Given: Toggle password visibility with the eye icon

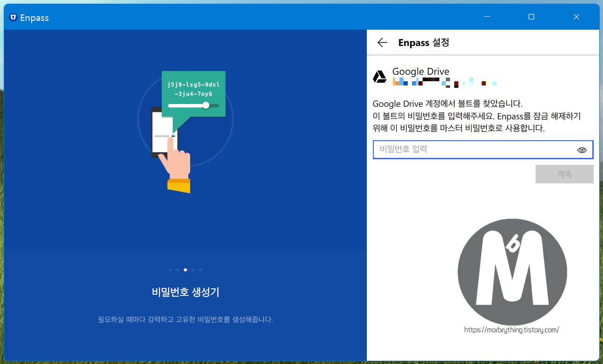Looking at the screenshot, I should [x=582, y=150].
